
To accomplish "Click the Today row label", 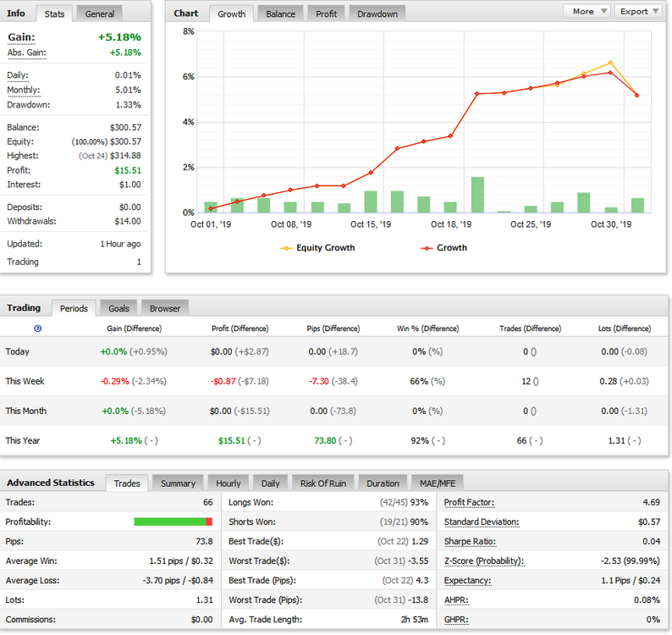I will coord(17,351).
